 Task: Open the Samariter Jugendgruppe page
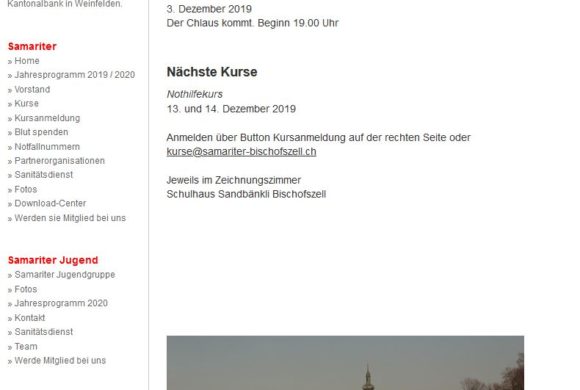pyautogui.click(x=65, y=275)
